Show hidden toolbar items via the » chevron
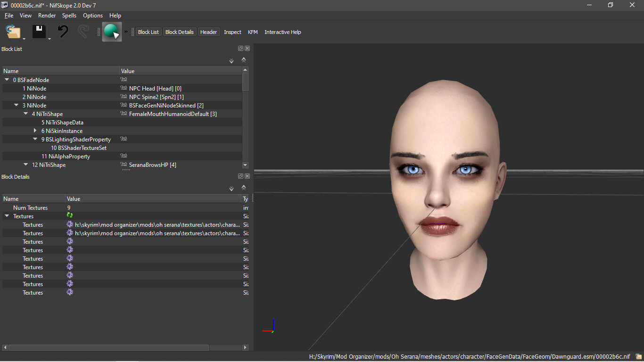 point(126,32)
